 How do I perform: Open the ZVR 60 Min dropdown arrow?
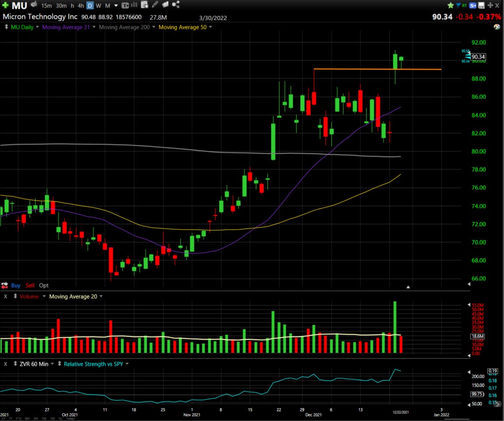[52, 364]
